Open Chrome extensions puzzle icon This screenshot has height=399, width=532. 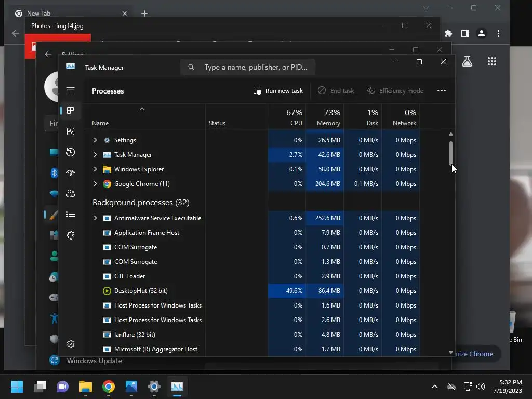[448, 33]
